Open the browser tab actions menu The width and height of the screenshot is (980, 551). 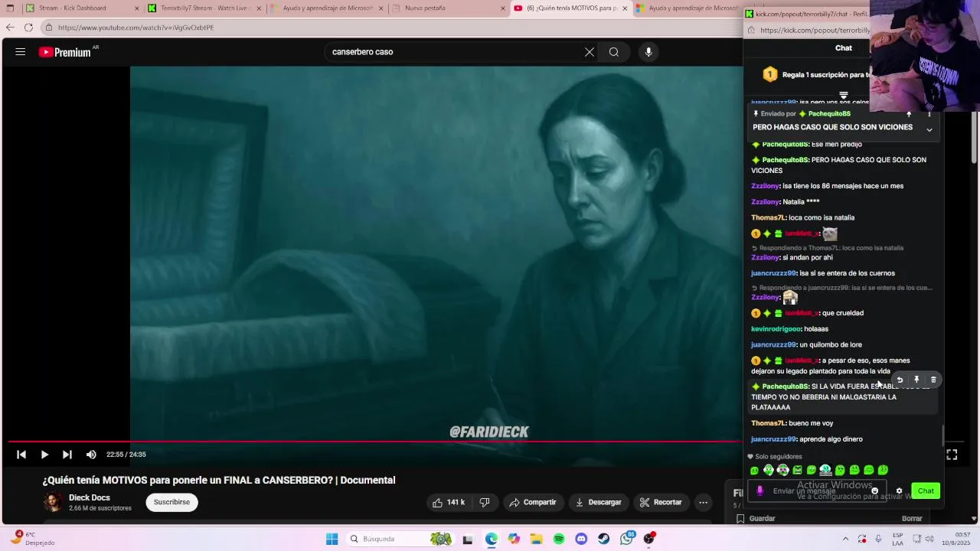point(10,8)
